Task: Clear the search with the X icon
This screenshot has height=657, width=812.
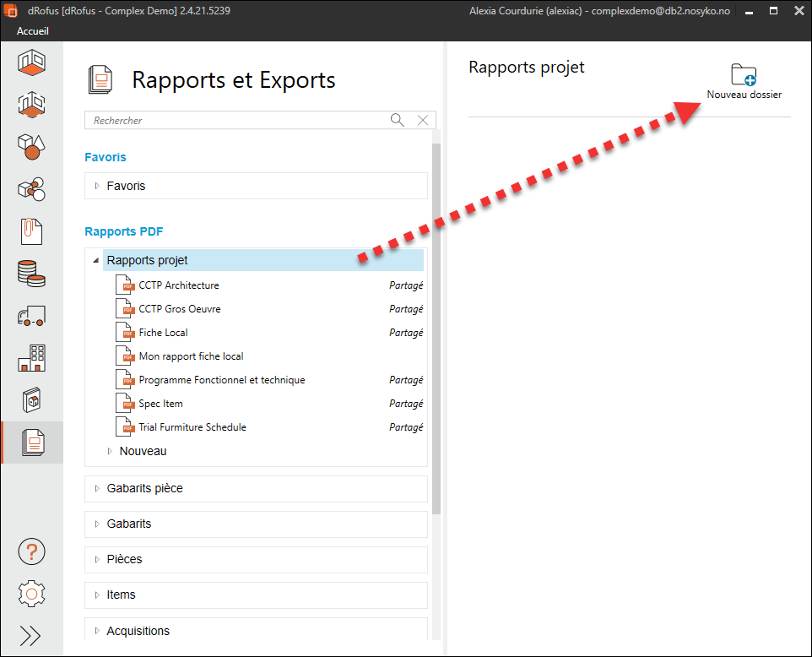Action: coord(423,120)
